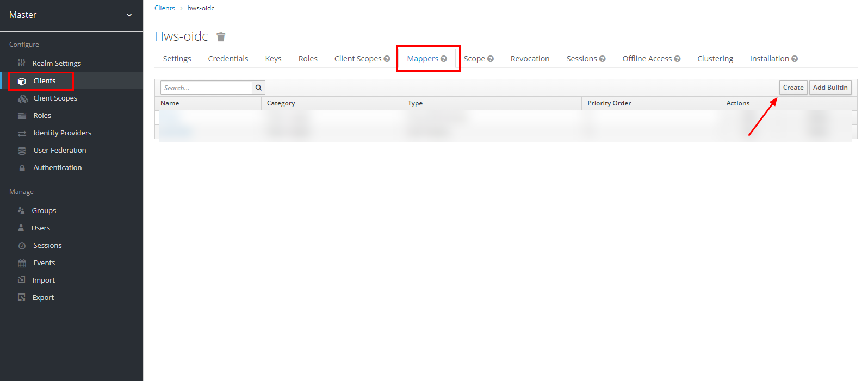Go to Clients breadcrumb link
The width and height of the screenshot is (868, 381).
pyautogui.click(x=164, y=8)
